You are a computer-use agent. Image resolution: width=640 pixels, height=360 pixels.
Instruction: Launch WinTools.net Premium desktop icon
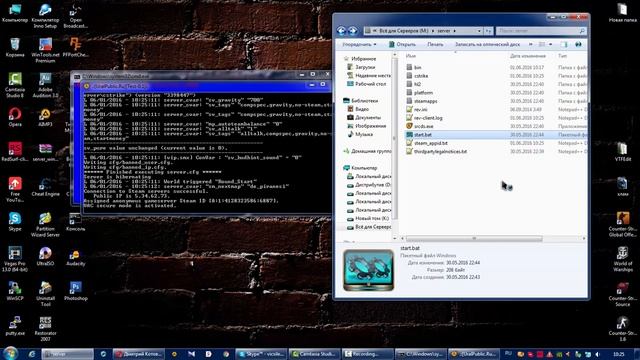point(45,51)
